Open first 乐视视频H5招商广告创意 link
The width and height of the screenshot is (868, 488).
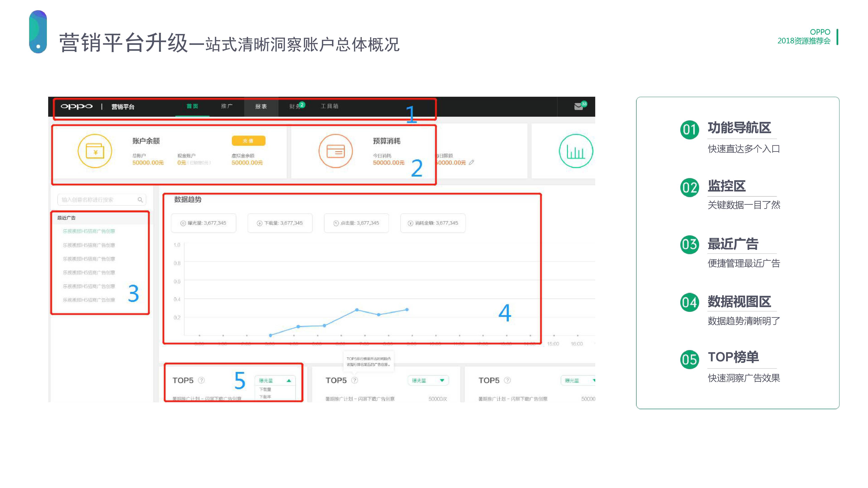(x=89, y=231)
